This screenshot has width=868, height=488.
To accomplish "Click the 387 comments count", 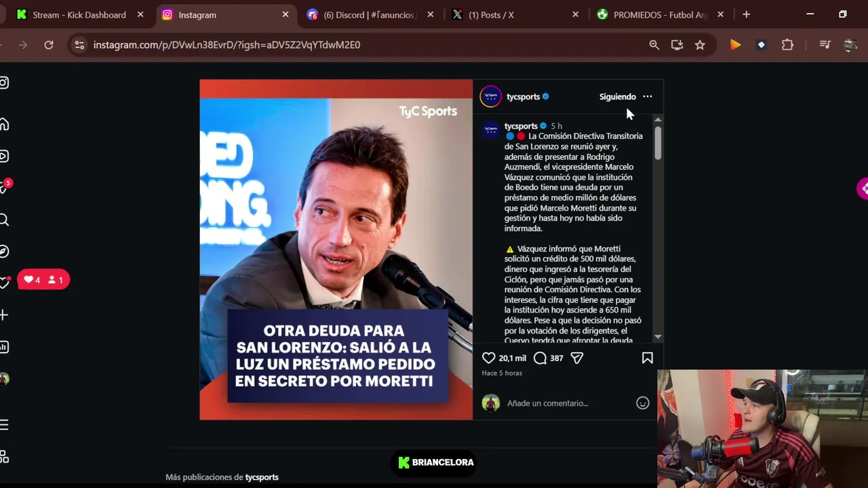I will 557,358.
